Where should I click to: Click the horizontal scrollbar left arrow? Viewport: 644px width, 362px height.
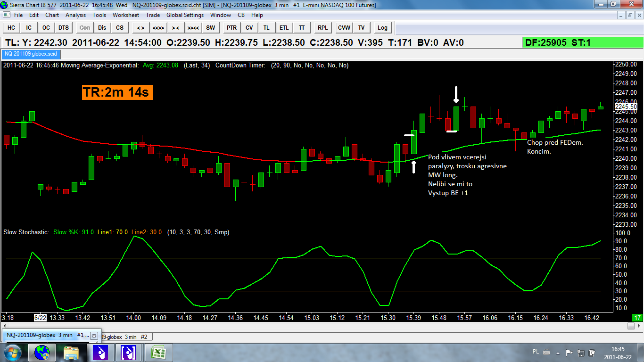point(5,326)
